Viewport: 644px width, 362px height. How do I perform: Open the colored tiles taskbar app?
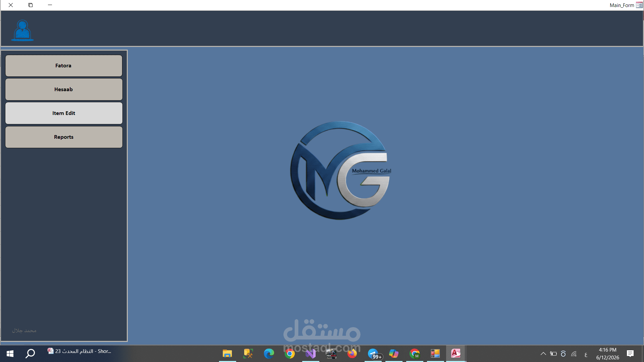(x=435, y=354)
